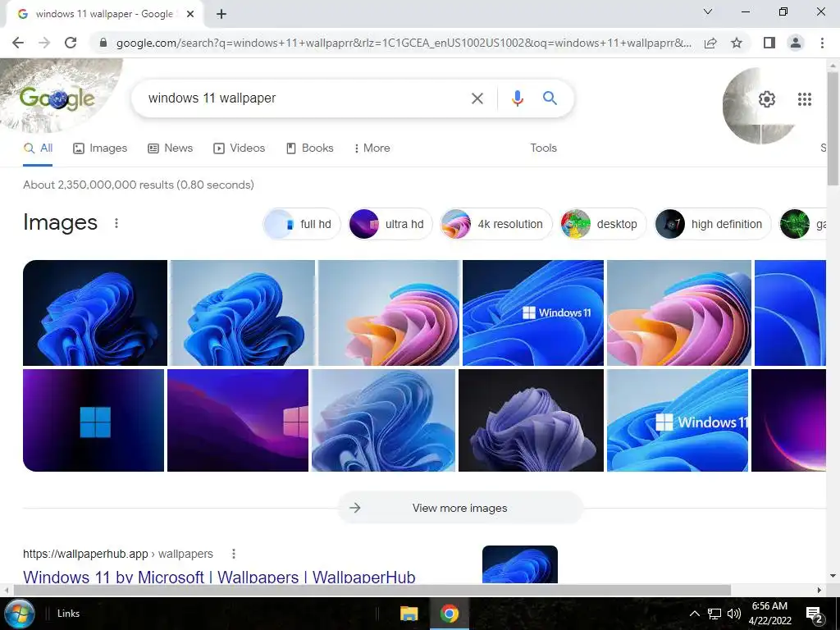Filter images by desktop
The image size is (840, 630).
[603, 224]
